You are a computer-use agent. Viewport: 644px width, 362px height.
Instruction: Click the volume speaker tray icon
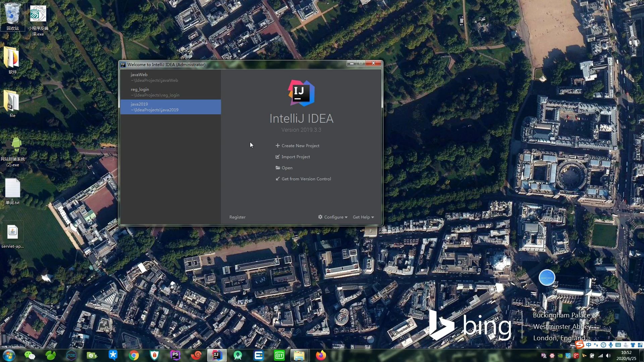(x=608, y=356)
